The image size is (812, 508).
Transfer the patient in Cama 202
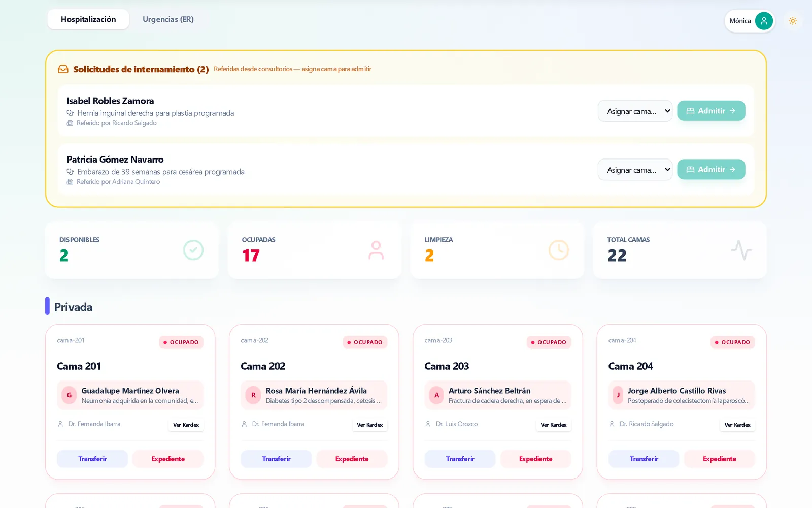[x=276, y=459]
